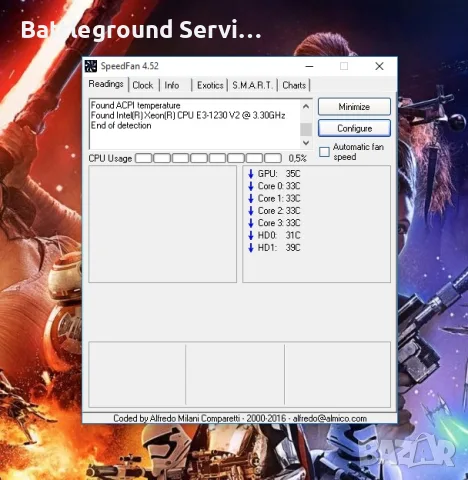
Task: Click the HD0 31C reading
Action: [x=279, y=235]
